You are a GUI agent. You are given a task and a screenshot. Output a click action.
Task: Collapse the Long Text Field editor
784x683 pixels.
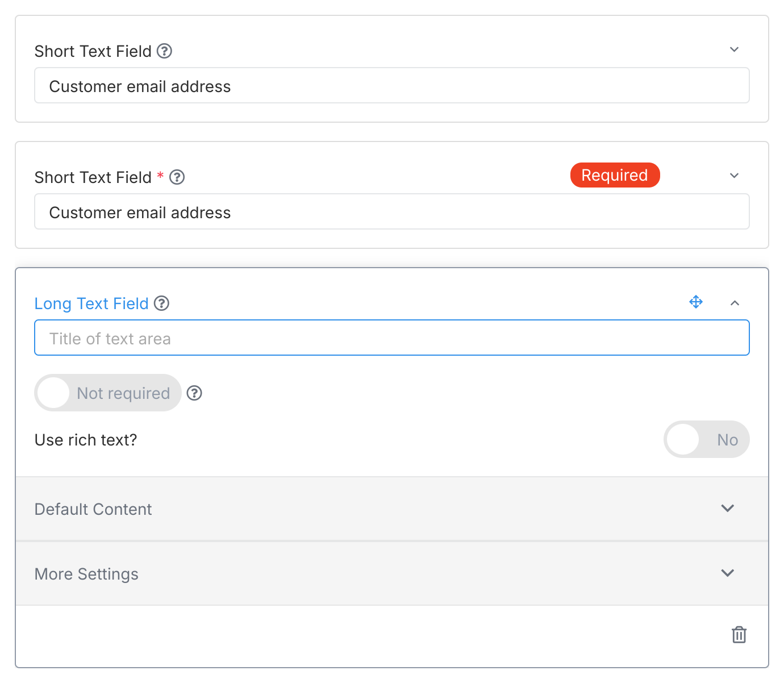(x=735, y=303)
